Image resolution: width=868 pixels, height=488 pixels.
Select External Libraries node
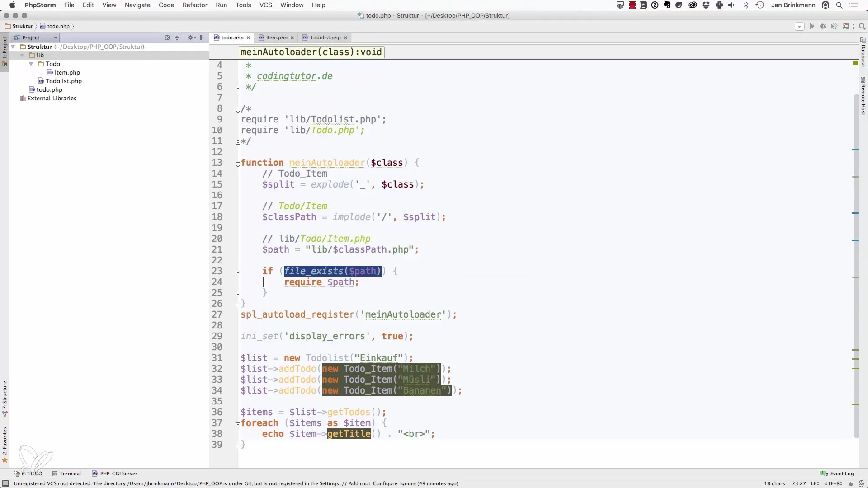48,99
